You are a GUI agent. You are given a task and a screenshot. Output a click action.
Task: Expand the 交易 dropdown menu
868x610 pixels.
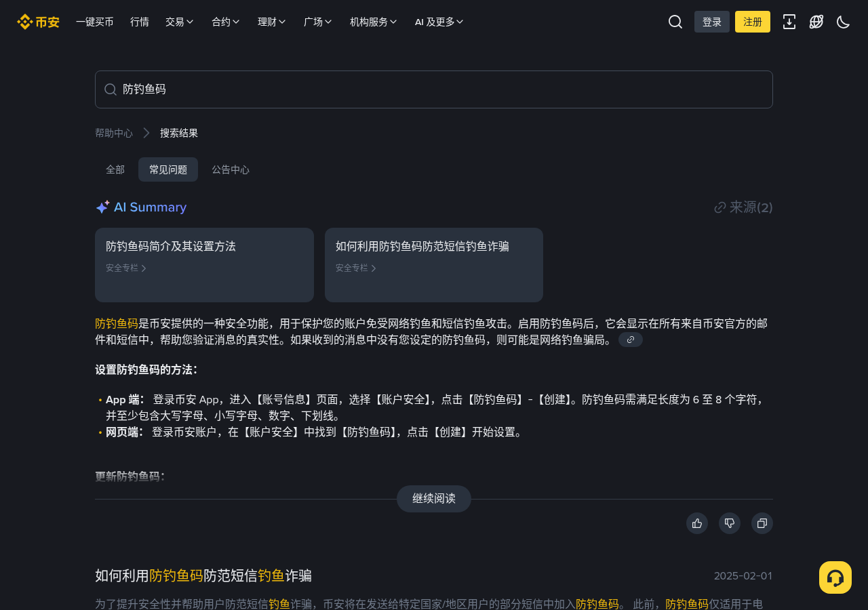(180, 22)
